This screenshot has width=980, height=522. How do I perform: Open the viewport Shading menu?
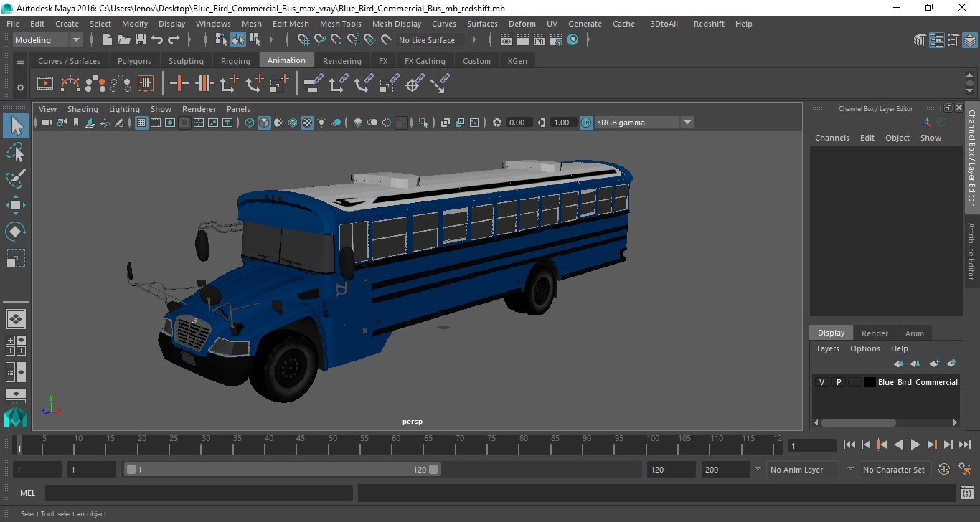tap(83, 109)
